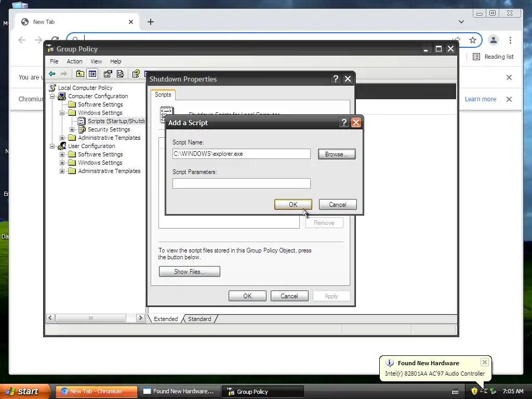Viewport: 532px width, 399px height.
Task: Select Software Settings under Computer Configuration
Action: pyautogui.click(x=100, y=104)
